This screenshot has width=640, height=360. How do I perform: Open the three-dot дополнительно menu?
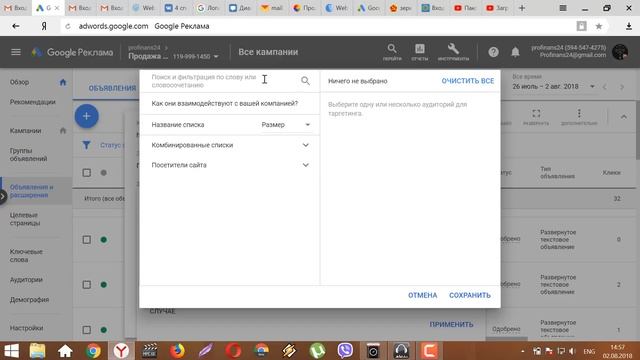coord(579,116)
